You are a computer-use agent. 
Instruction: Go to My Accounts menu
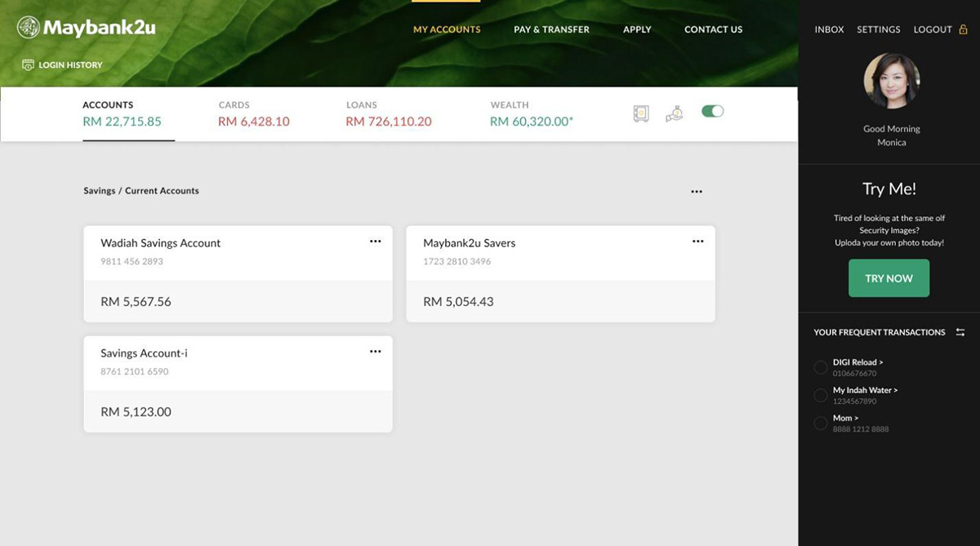[447, 29]
